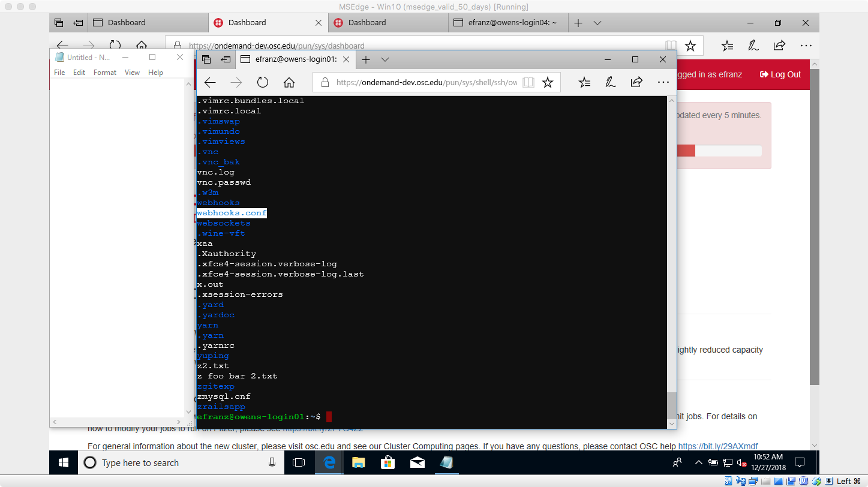Go back in the front shell browser window
868x487 pixels.
pyautogui.click(x=210, y=82)
